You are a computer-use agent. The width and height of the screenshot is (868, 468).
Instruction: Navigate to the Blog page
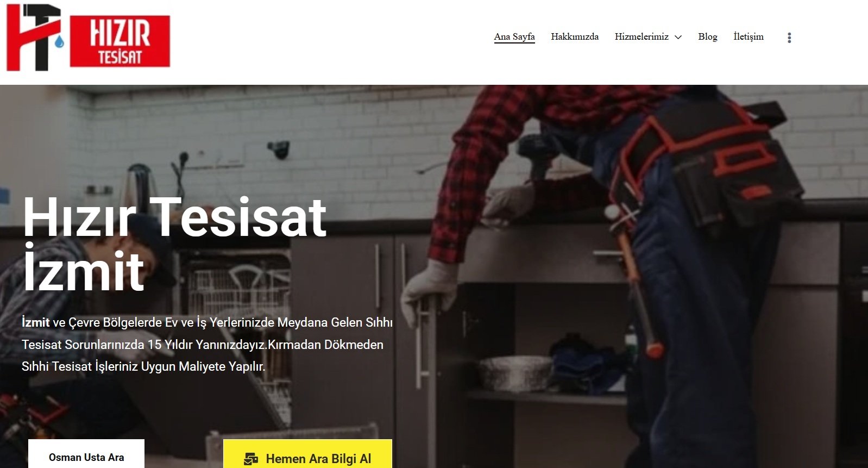point(707,36)
